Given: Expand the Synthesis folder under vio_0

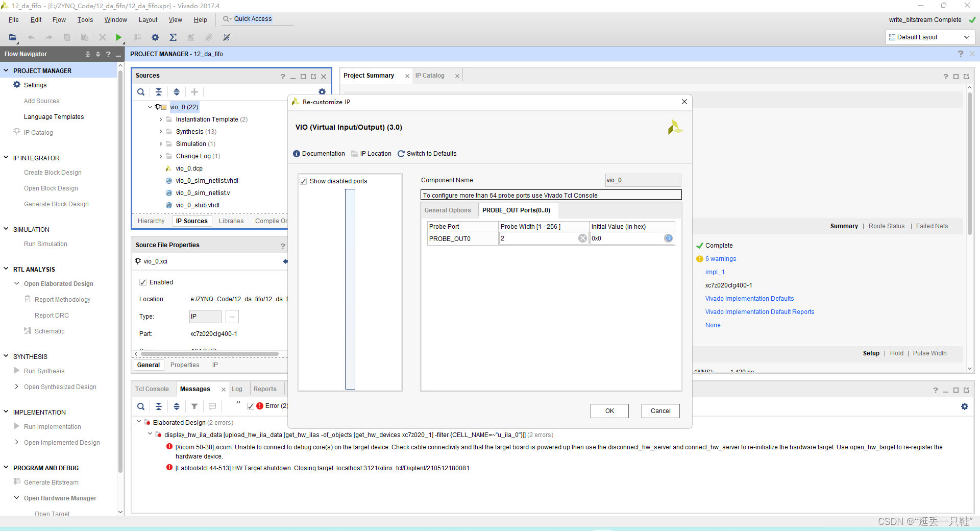Looking at the screenshot, I should pos(161,132).
